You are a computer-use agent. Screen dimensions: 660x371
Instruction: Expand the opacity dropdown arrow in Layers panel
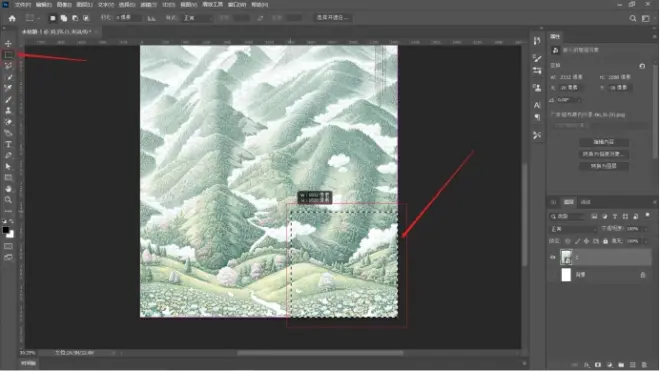pos(646,229)
